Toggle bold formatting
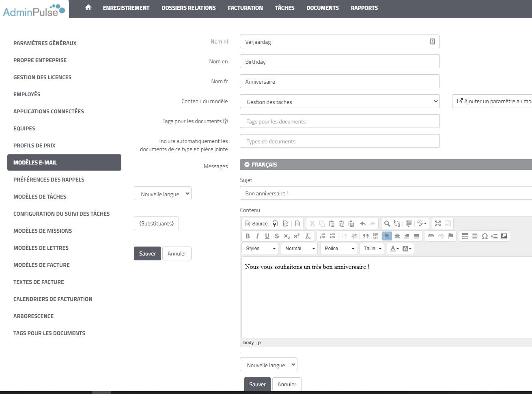Image resolution: width=532 pixels, height=394 pixels. click(248, 236)
